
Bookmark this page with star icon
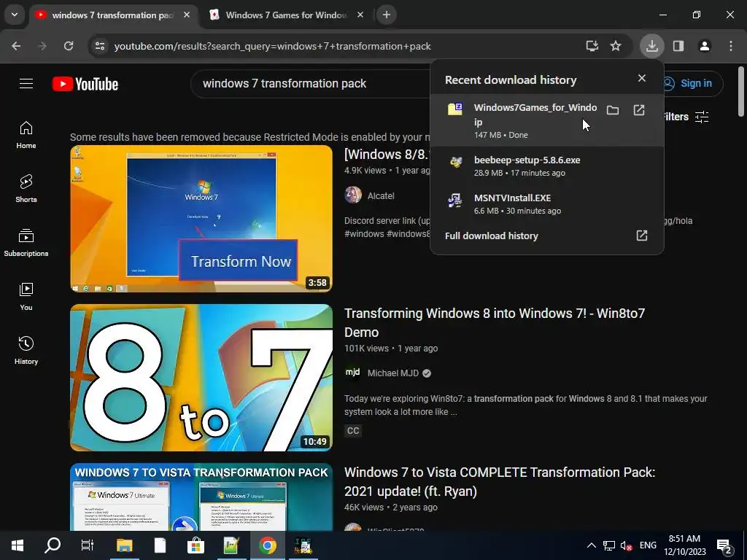tap(616, 46)
